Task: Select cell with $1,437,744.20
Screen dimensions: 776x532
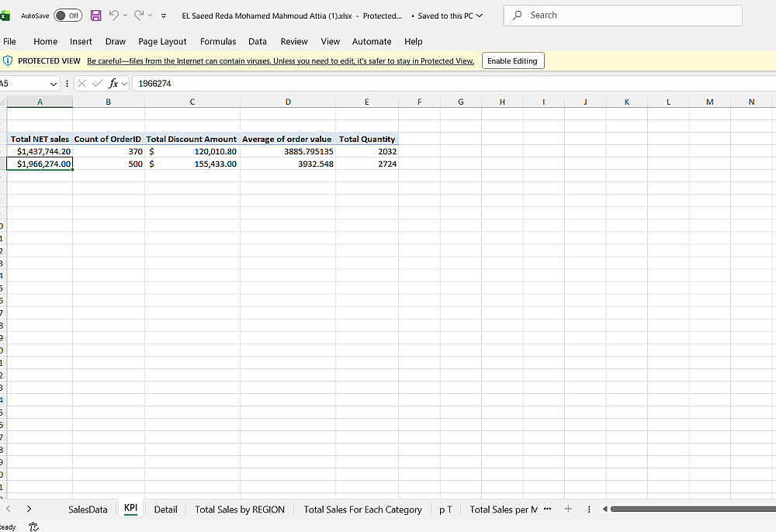Action: click(x=40, y=151)
